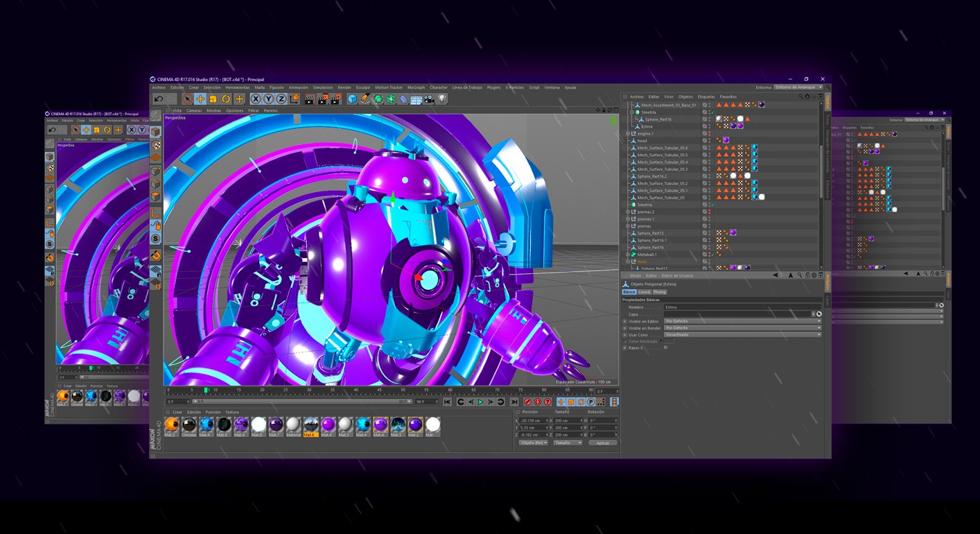Click the blue Deformer capsule icon

[x=403, y=99]
